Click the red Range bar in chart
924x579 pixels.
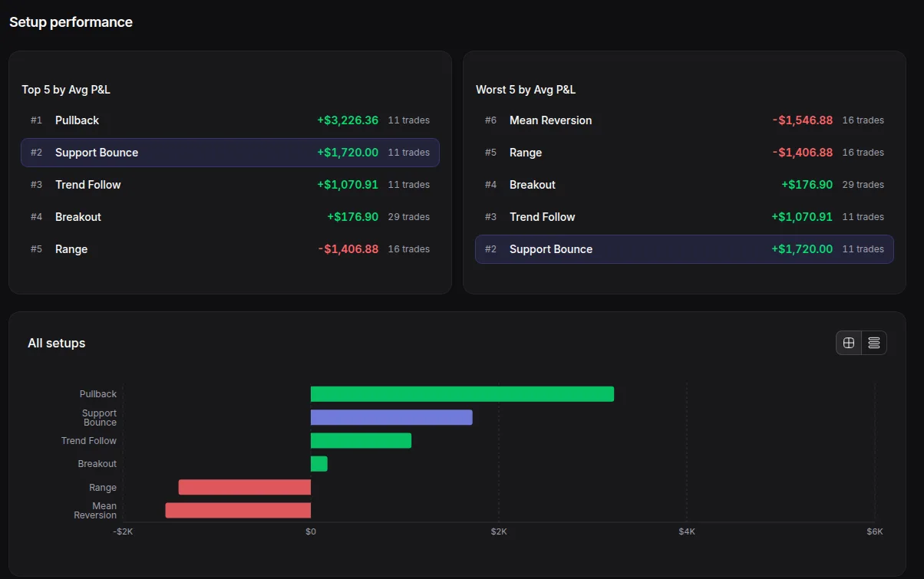245,488
